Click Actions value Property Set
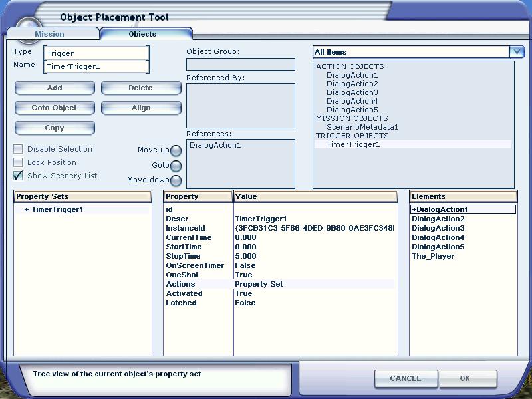Image resolution: width=532 pixels, height=399 pixels. tap(259, 285)
